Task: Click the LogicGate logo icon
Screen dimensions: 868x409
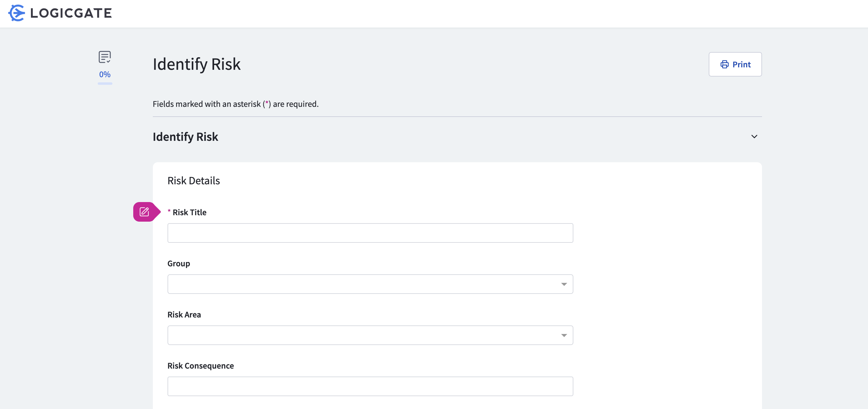Action: (17, 13)
